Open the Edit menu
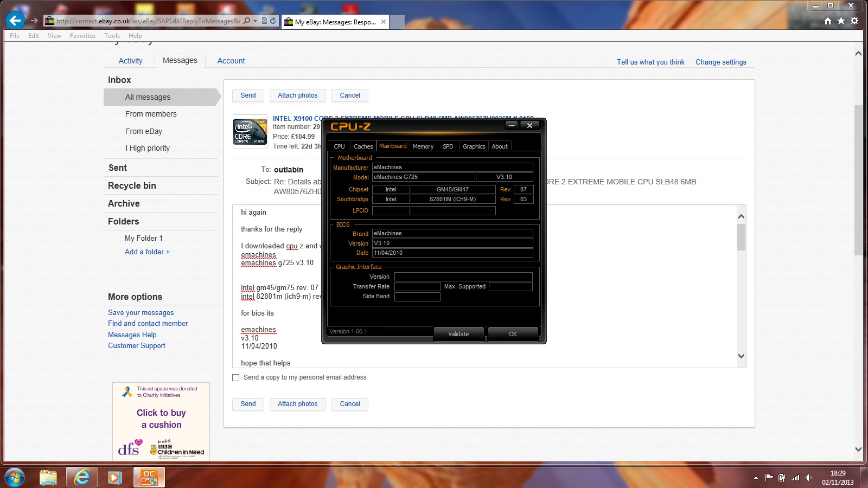This screenshot has width=868, height=488. point(34,36)
